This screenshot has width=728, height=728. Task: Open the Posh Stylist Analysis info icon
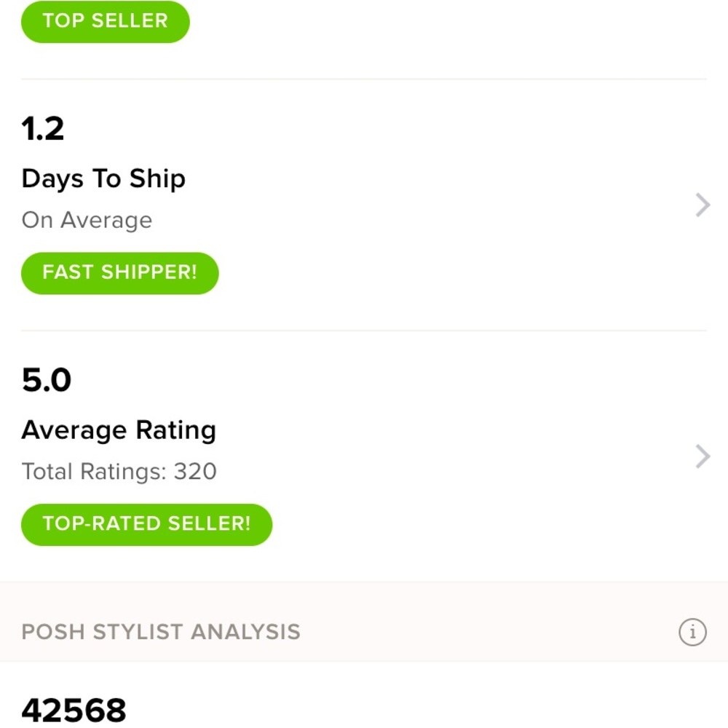coord(692,632)
